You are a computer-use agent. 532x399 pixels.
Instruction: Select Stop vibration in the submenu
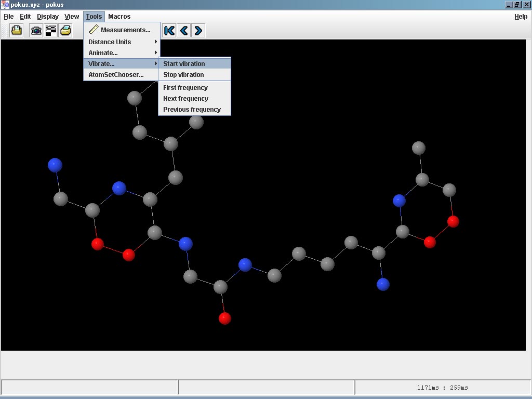[x=194, y=75]
